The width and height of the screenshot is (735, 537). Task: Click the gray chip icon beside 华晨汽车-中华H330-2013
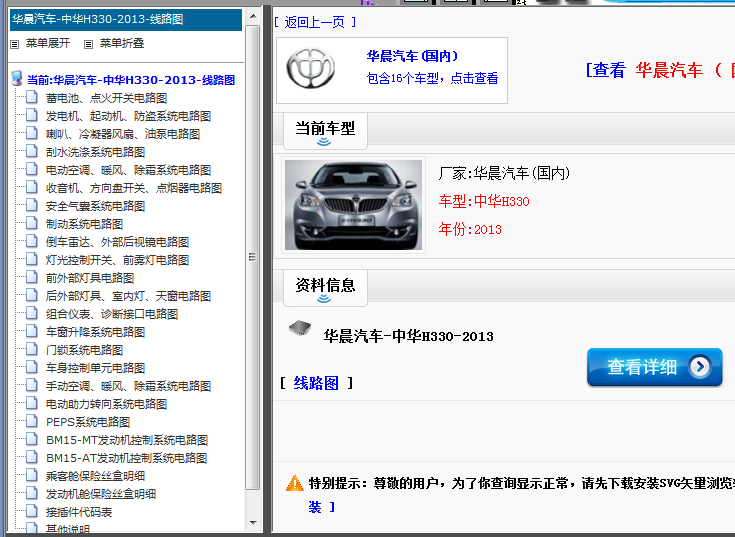click(300, 328)
